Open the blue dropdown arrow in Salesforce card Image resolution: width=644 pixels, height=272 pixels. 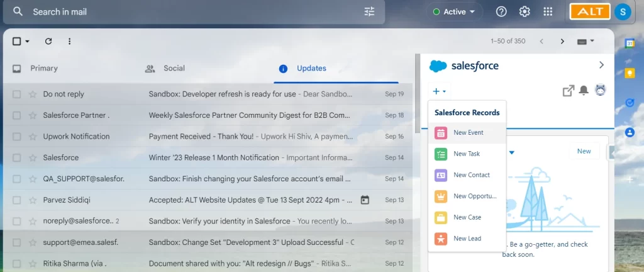(x=512, y=153)
